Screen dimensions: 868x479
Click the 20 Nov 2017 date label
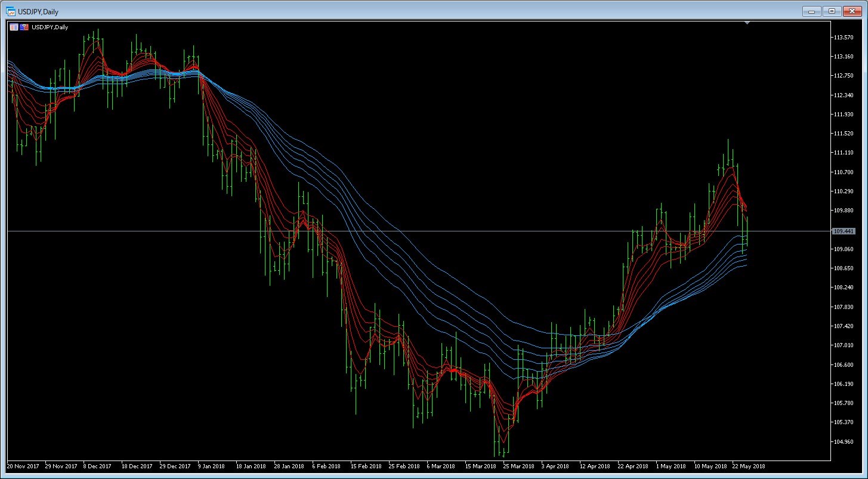click(24, 466)
